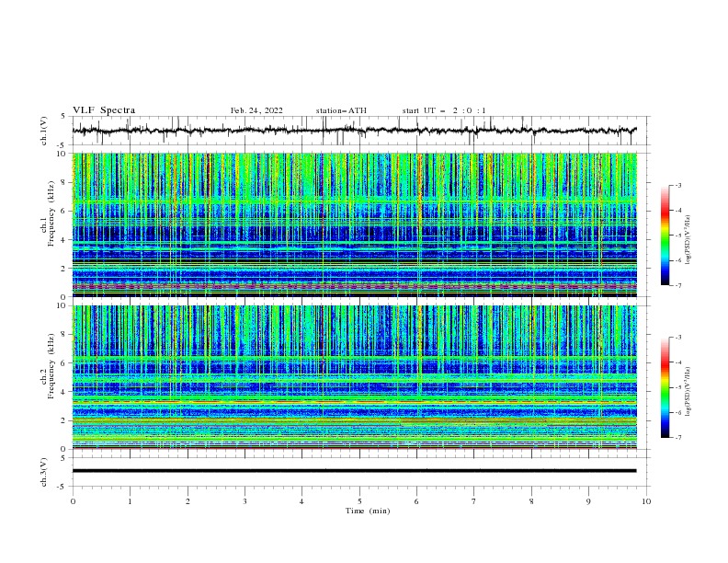Click the ch.1 spectrogram 6 kHz tick
728x563 pixels.
pos(67,211)
